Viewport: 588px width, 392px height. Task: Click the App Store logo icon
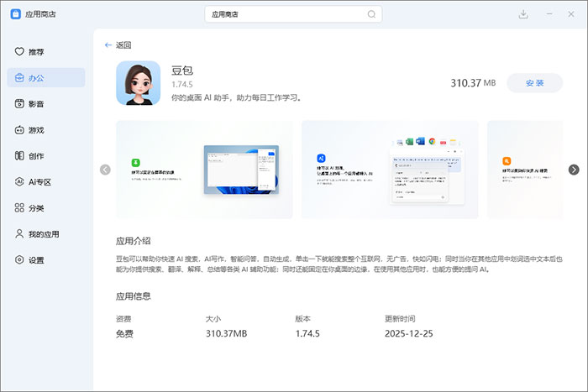coord(16,14)
